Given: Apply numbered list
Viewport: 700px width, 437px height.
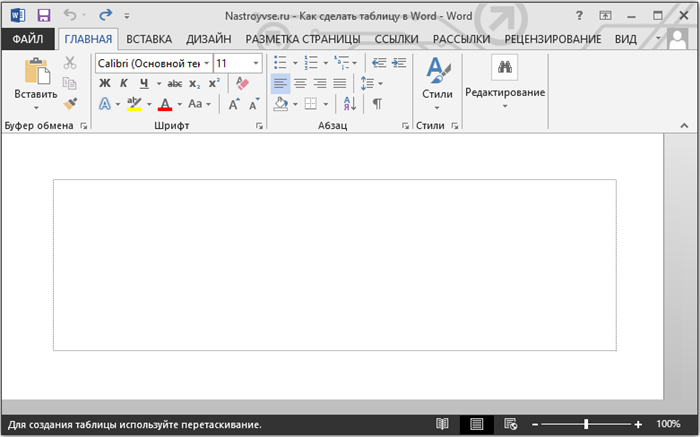Looking at the screenshot, I should pyautogui.click(x=311, y=63).
